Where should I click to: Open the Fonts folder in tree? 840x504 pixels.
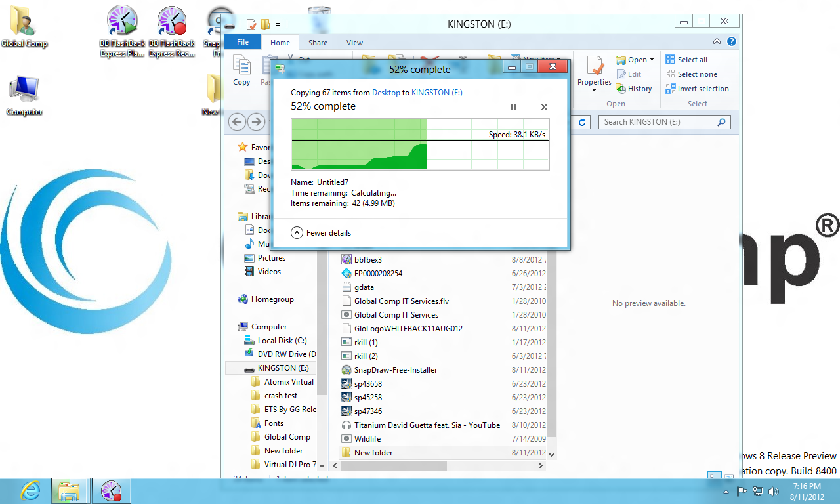(268, 423)
